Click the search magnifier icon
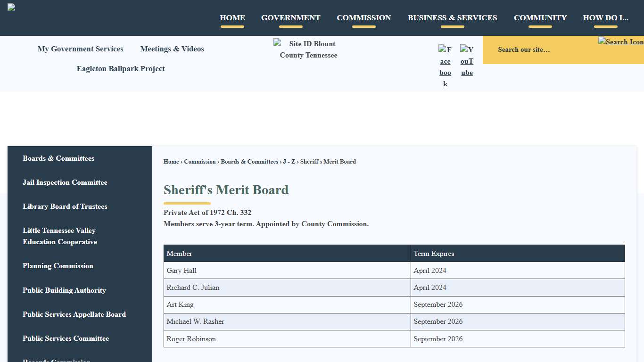This screenshot has height=362, width=644. click(x=621, y=41)
